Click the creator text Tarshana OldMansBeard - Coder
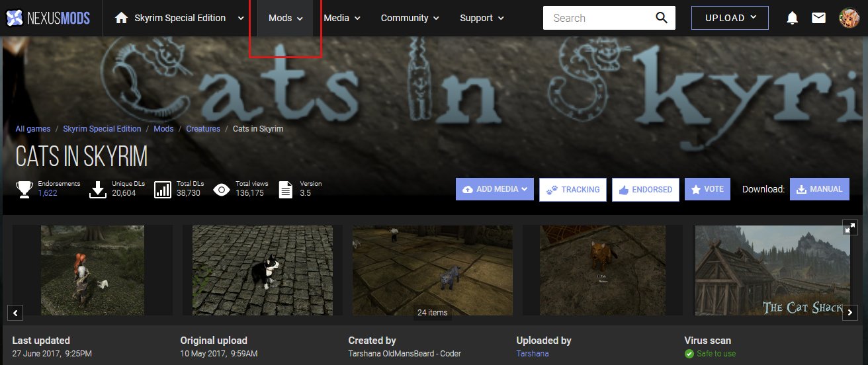 pos(405,354)
